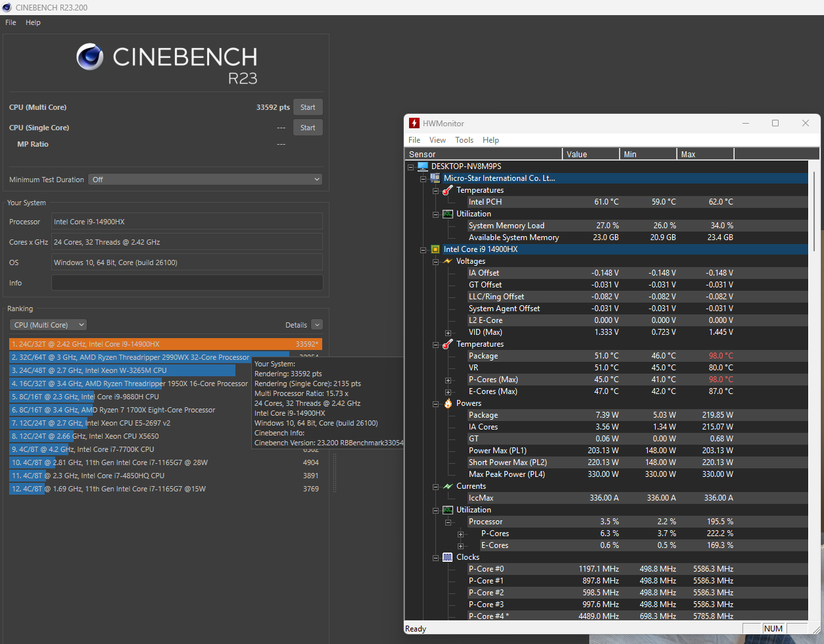The image size is (824, 644).
Task: Click the large Cinebench R23 sphere logo
Action: [x=89, y=57]
